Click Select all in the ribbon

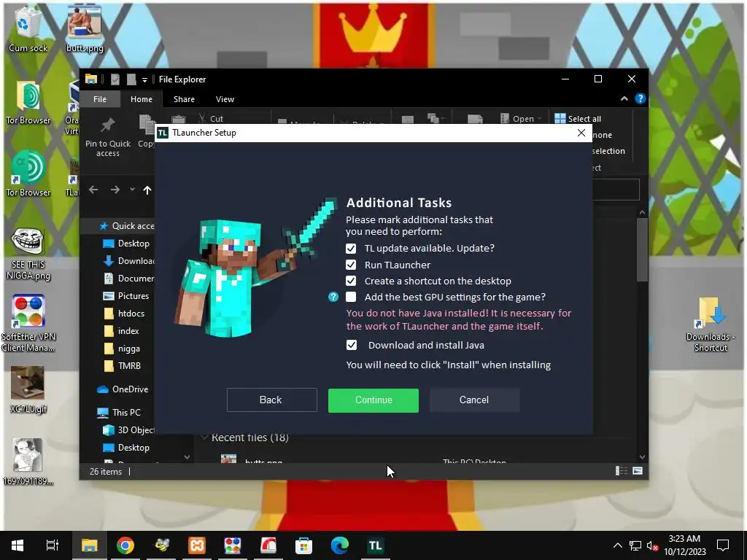[x=578, y=119]
